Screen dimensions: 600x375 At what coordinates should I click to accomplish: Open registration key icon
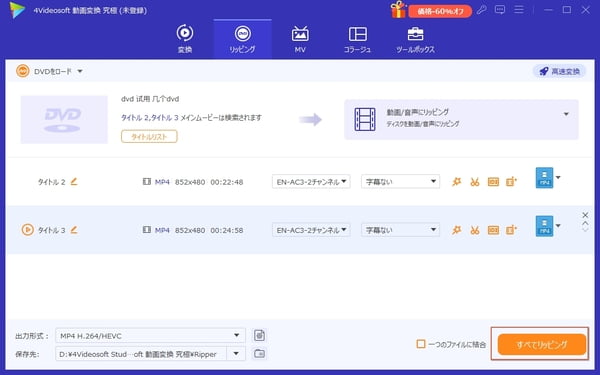(x=481, y=10)
